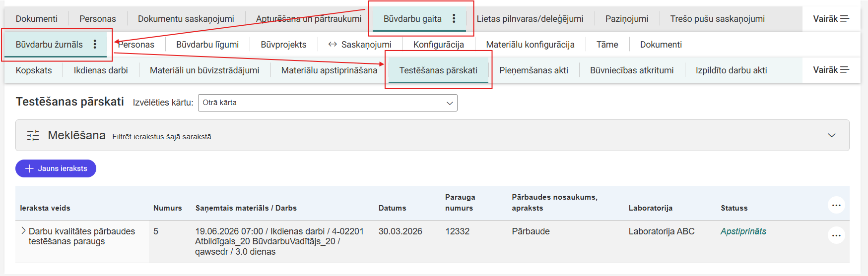This screenshot has width=868, height=276.
Task: Open Trešo pušu saskaņojumi tab
Action: click(x=717, y=19)
